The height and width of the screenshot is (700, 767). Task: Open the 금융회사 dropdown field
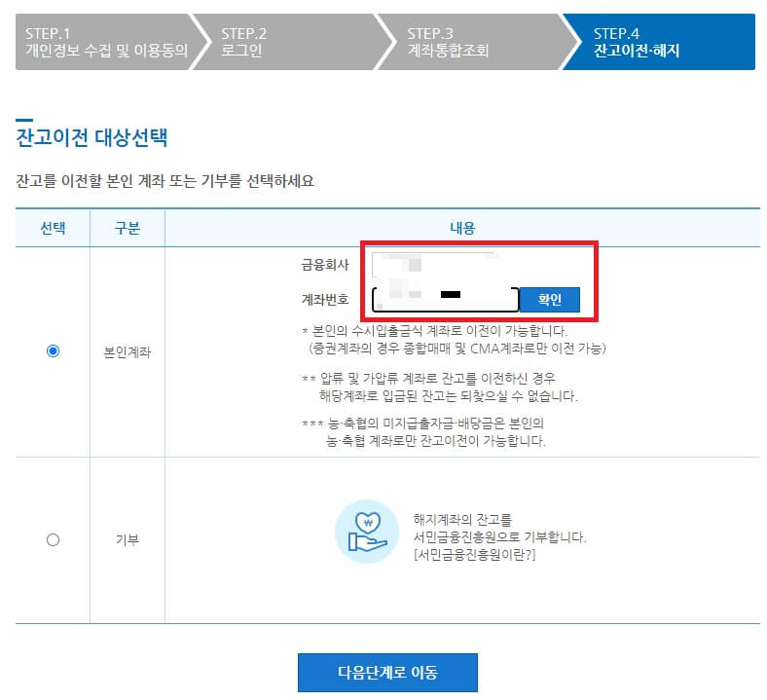coord(435,265)
